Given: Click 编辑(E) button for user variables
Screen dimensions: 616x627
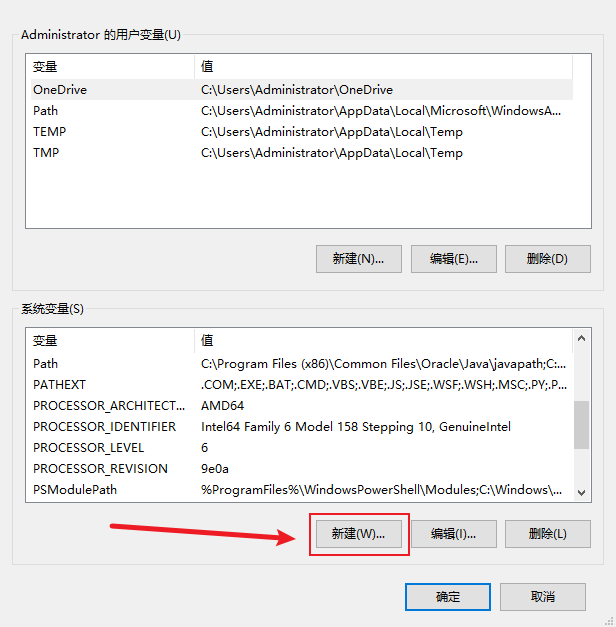Looking at the screenshot, I should tap(456, 258).
